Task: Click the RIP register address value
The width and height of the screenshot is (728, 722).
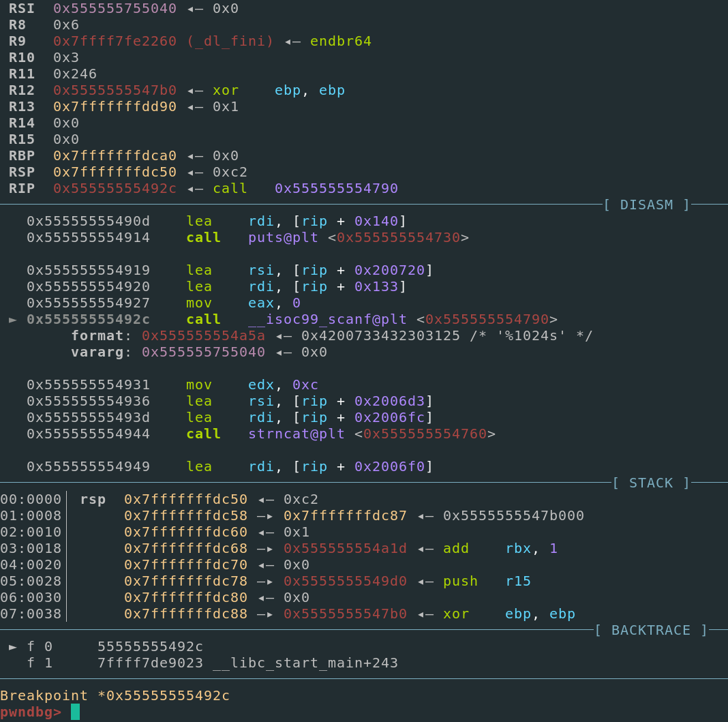Action: (115, 188)
